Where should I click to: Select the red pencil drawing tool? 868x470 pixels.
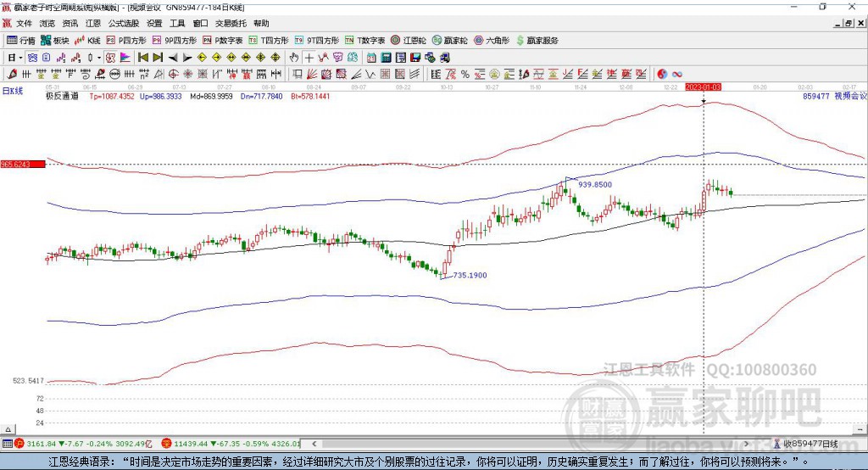(x=12, y=75)
